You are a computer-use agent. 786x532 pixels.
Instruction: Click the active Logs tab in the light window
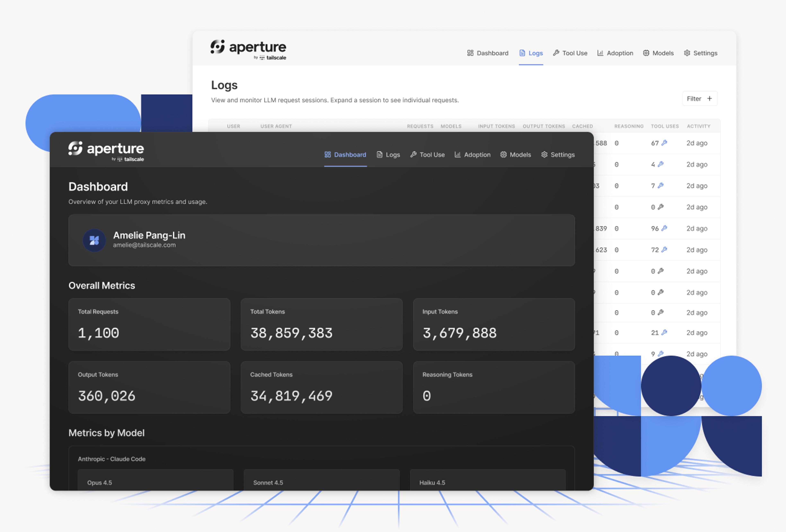(531, 53)
